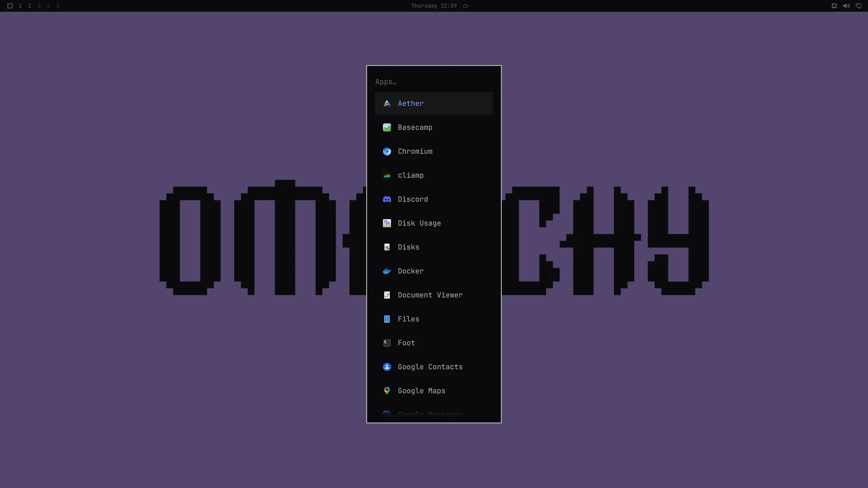Image resolution: width=868 pixels, height=488 pixels.
Task: Launch Disk Usage analyzer
Action: point(434,223)
